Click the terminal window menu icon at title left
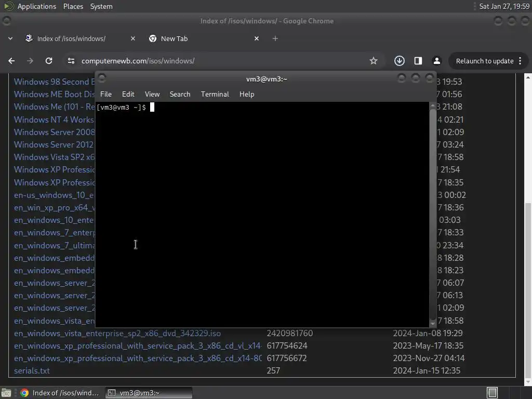This screenshot has height=399, width=532. (102, 79)
